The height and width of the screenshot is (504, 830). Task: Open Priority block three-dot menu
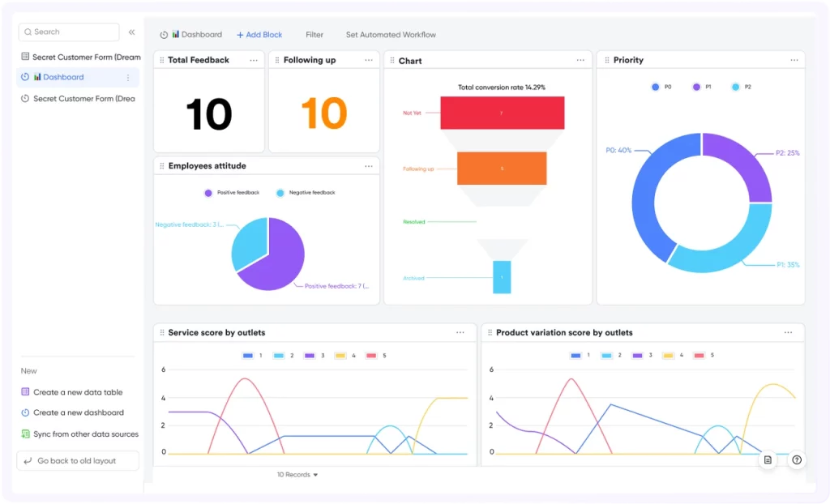[794, 60]
